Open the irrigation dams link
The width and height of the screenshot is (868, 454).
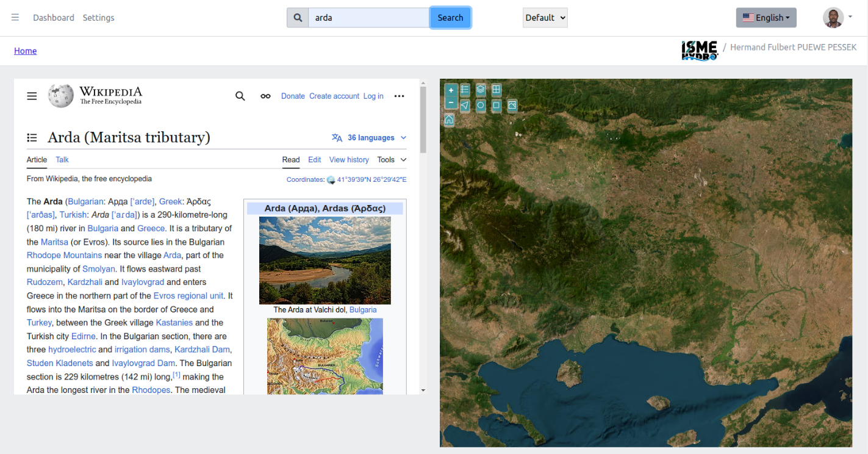pyautogui.click(x=142, y=350)
